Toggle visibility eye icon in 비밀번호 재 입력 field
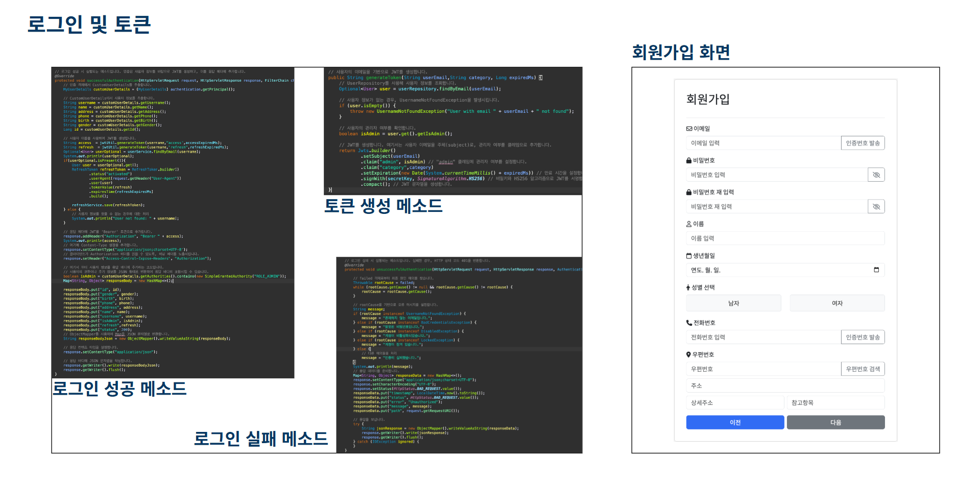Image resolution: width=980 pixels, height=485 pixels. click(876, 206)
